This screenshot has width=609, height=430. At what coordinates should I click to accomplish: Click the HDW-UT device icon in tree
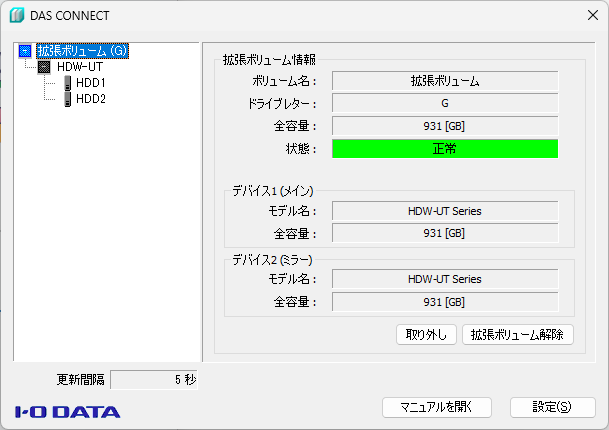(44, 67)
